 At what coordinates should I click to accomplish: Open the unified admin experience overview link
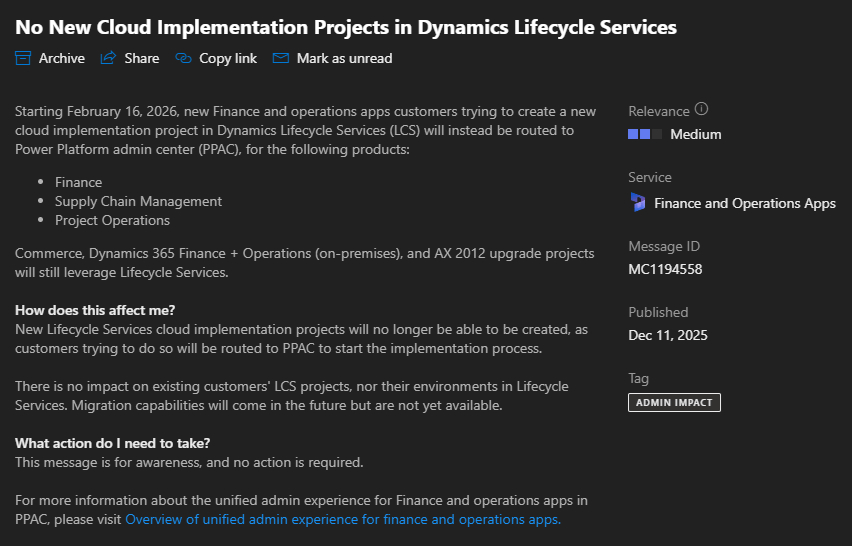click(342, 519)
